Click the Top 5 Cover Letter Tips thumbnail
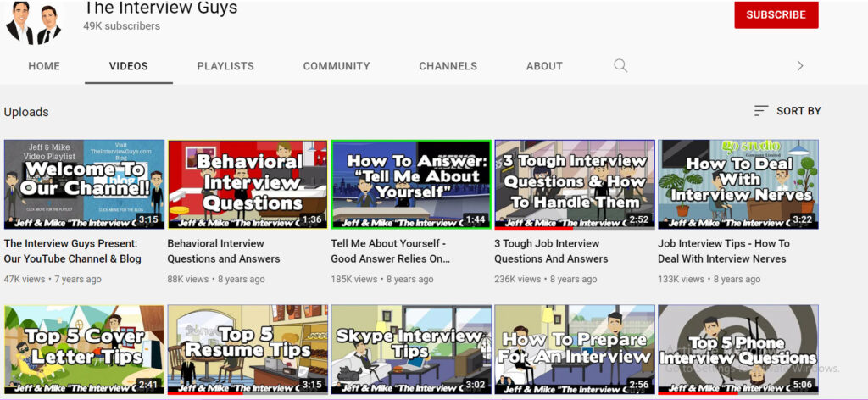Viewport: 868px width, 400px height. point(84,349)
